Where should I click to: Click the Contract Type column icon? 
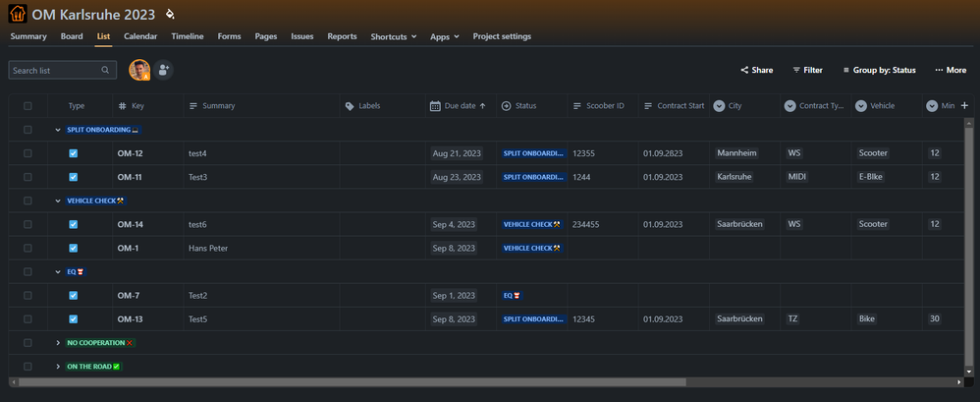pyautogui.click(x=790, y=105)
